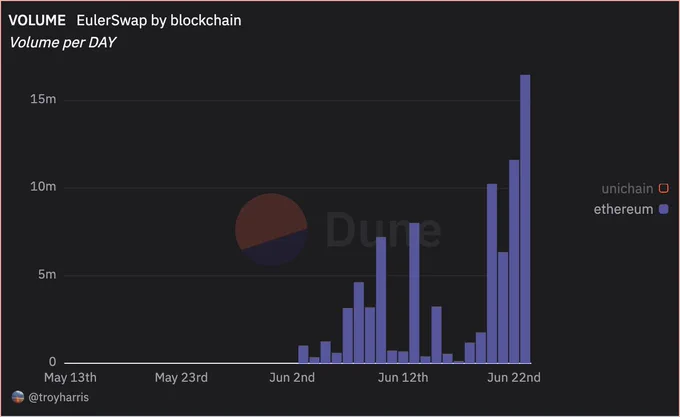Open the @troyharris author link
Viewport: 680px width, 417px height.
pos(59,397)
